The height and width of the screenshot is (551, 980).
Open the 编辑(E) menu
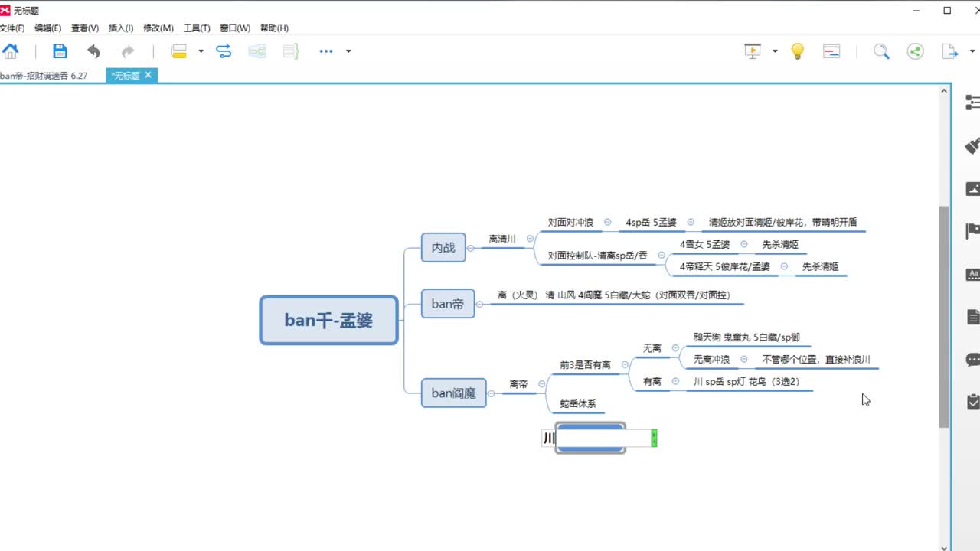tap(47, 28)
